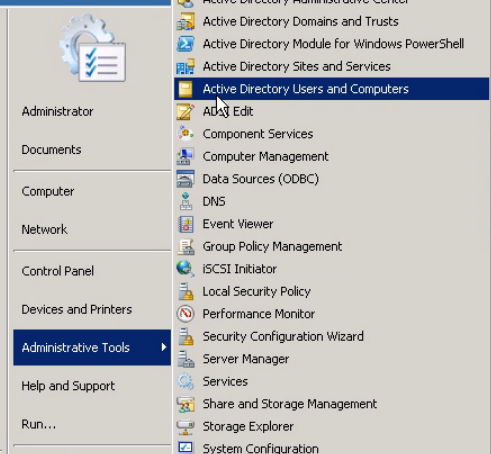The width and height of the screenshot is (491, 454).
Task: Click the ADSI Edit pencil icon
Action: (186, 111)
